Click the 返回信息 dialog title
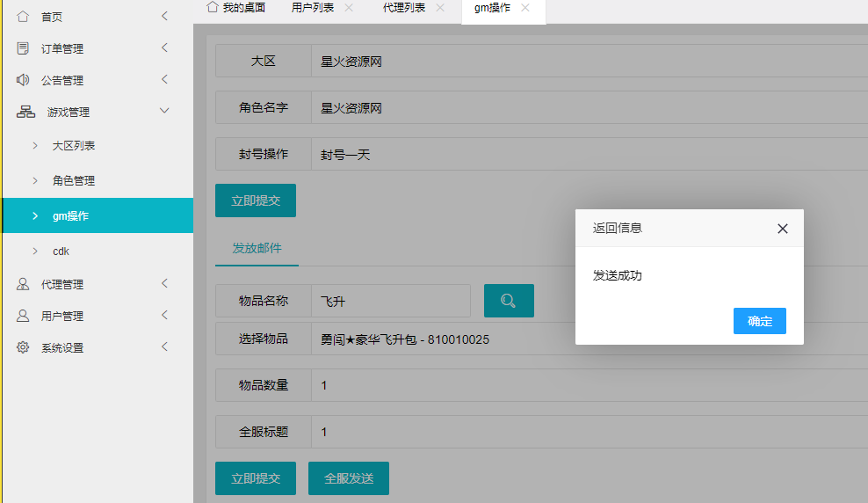The width and height of the screenshot is (868, 503). [x=618, y=229]
